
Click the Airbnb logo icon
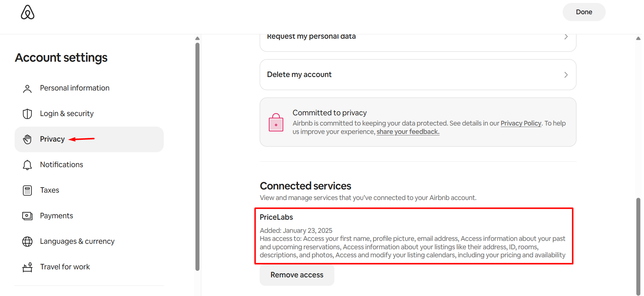28,12
